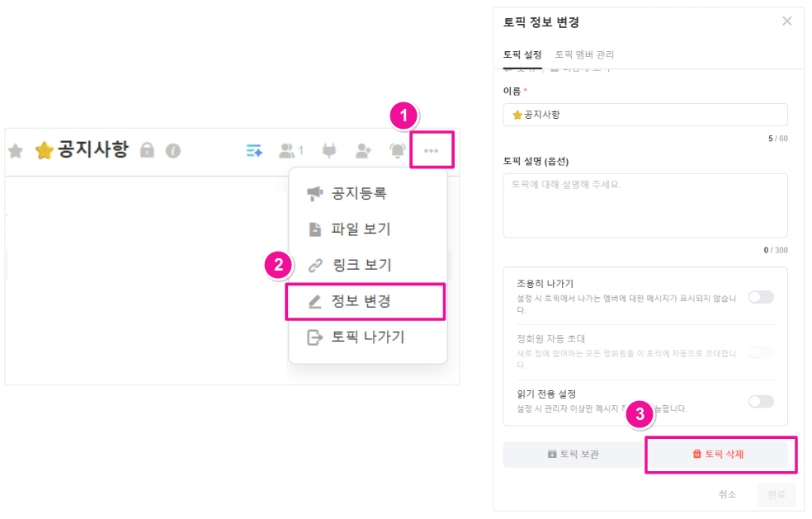Open the AI summary icon in header
Viewport: 812px width, 519px height.
pos(254,150)
